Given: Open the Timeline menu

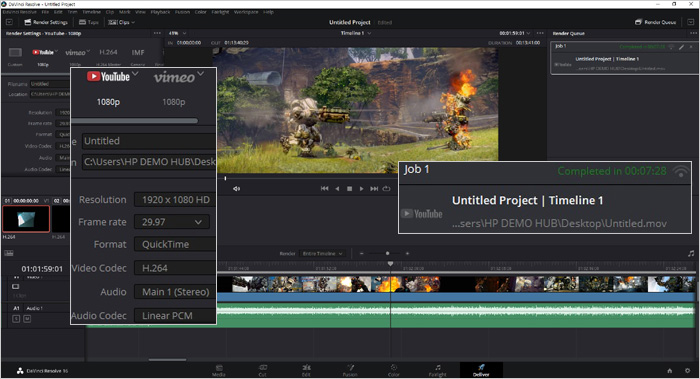Looking at the screenshot, I should coord(91,12).
